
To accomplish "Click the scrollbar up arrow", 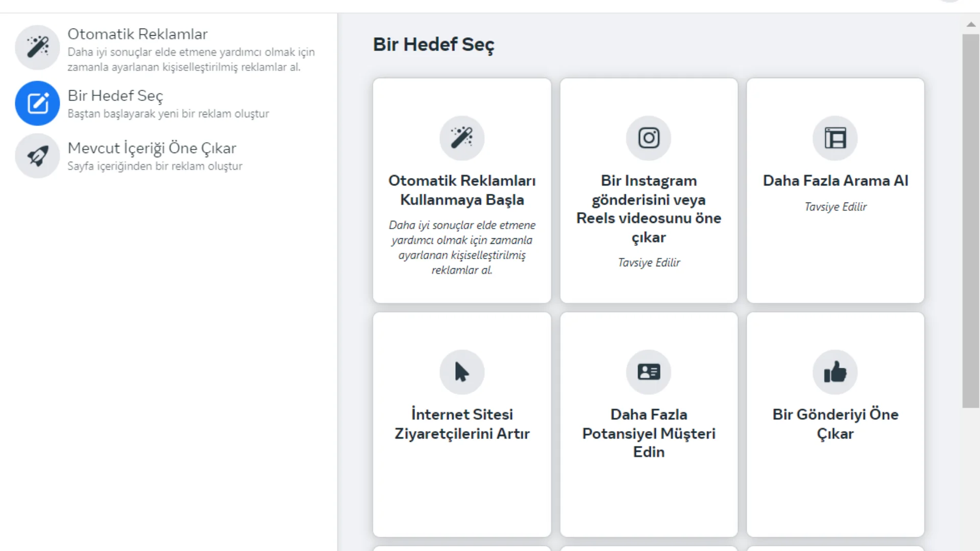I will click(971, 24).
